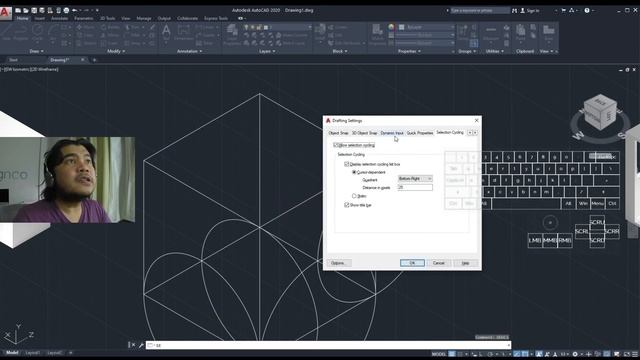Click the Match Properties icon
640x360 pixels.
[x=378, y=32]
